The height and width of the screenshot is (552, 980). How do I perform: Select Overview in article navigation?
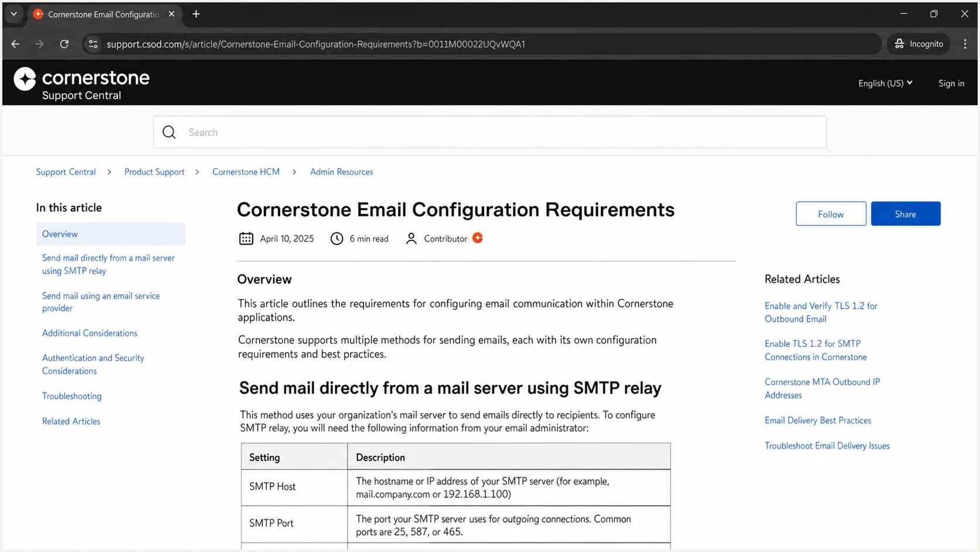tap(110, 234)
